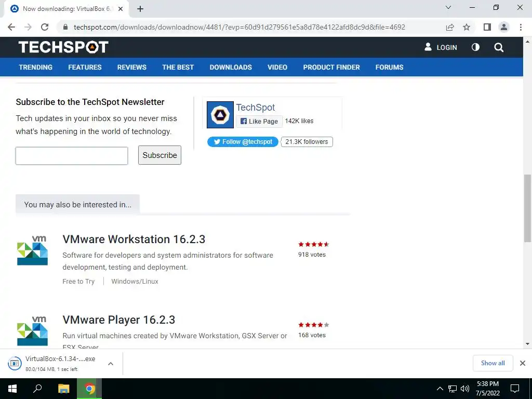
Task: Open the TechSpot search magnifier icon
Action: (499, 47)
